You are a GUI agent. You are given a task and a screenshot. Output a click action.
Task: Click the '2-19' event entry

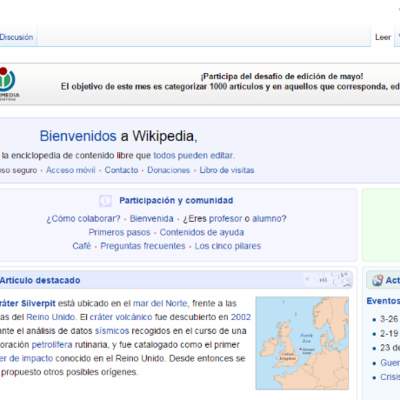390,333
